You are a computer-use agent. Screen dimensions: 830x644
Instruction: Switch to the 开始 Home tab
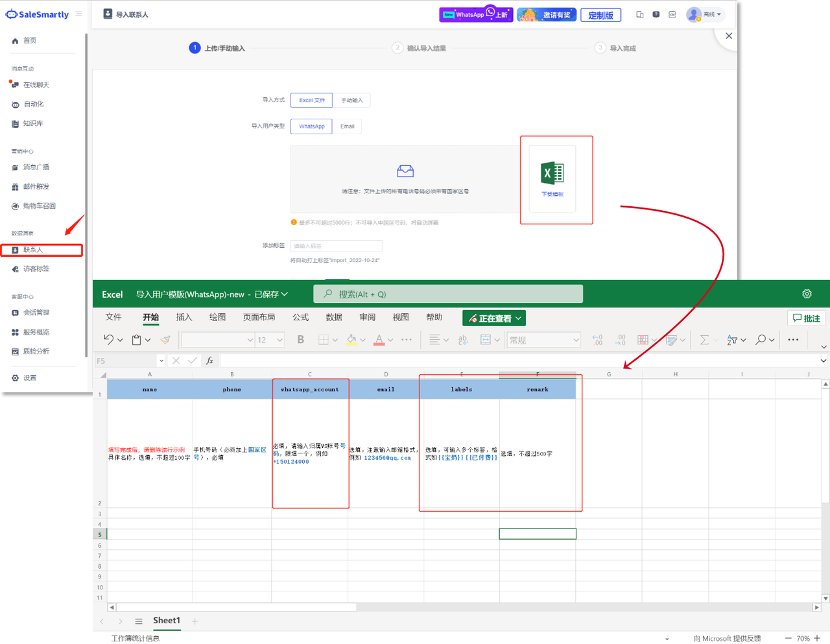(150, 318)
